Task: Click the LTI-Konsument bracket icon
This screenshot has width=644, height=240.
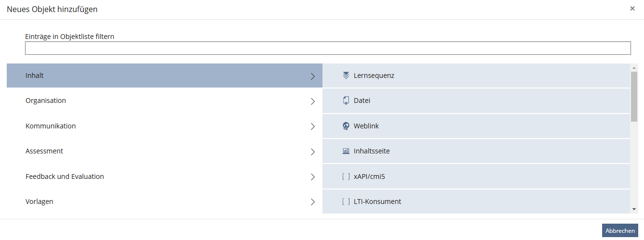Action: point(346,202)
